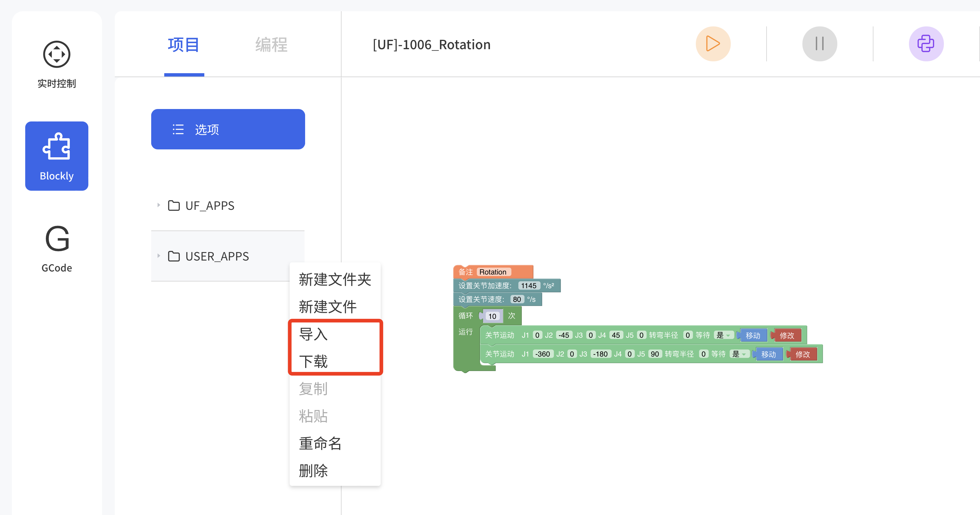Pause the running program
980x515 pixels.
coord(819,44)
